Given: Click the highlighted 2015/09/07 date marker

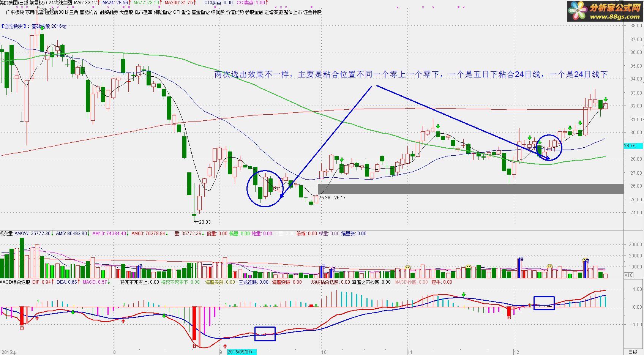Looking at the screenshot, I should [x=242, y=352].
